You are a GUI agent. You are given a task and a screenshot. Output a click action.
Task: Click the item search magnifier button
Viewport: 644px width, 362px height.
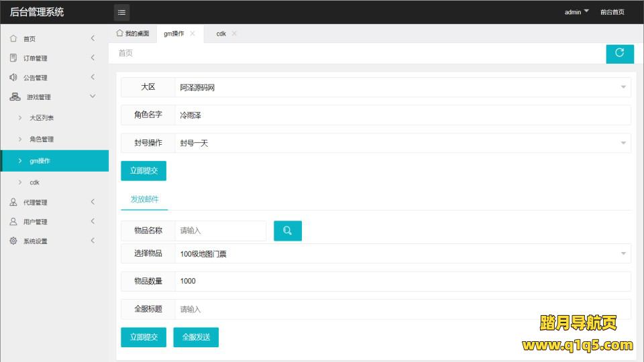pyautogui.click(x=288, y=231)
